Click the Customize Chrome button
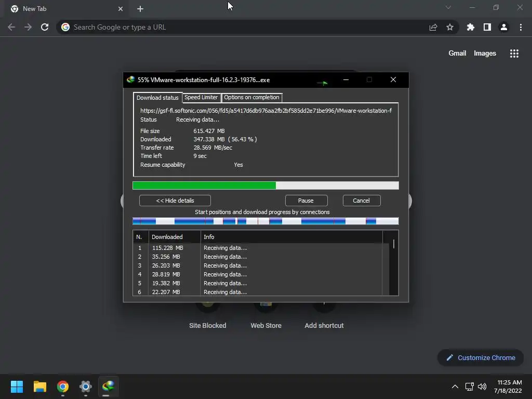The height and width of the screenshot is (399, 532). [x=481, y=357]
